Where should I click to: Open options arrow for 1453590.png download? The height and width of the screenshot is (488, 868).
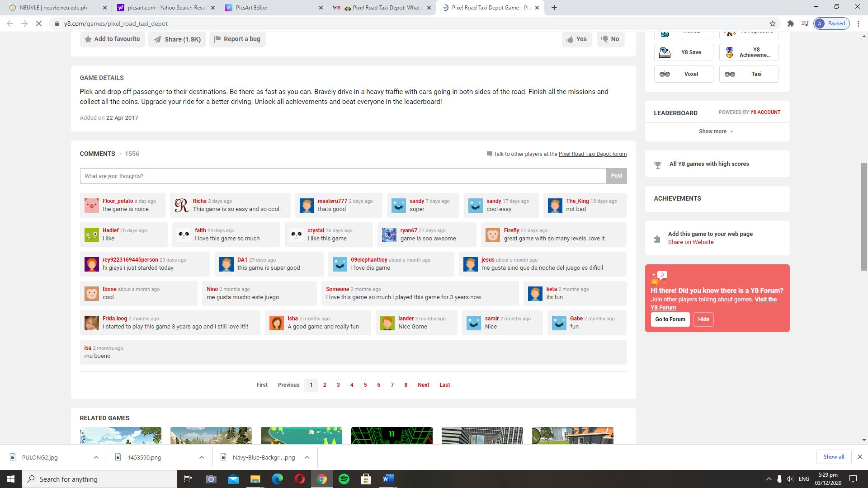[201, 457]
